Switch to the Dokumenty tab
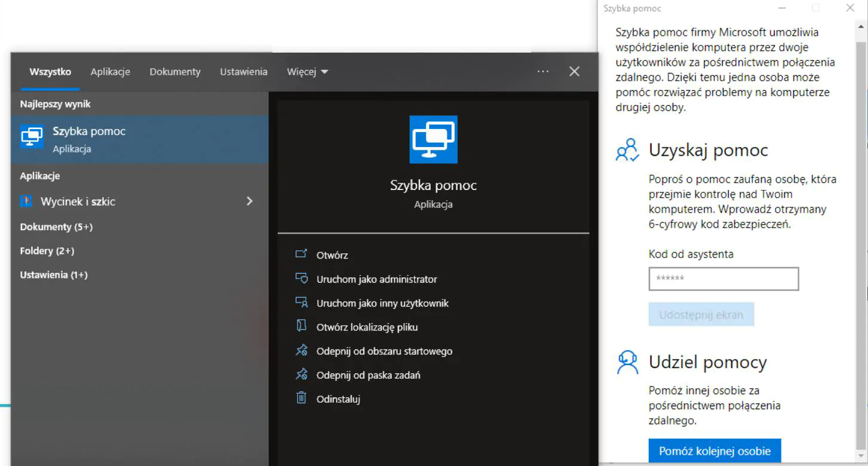 pyautogui.click(x=175, y=72)
